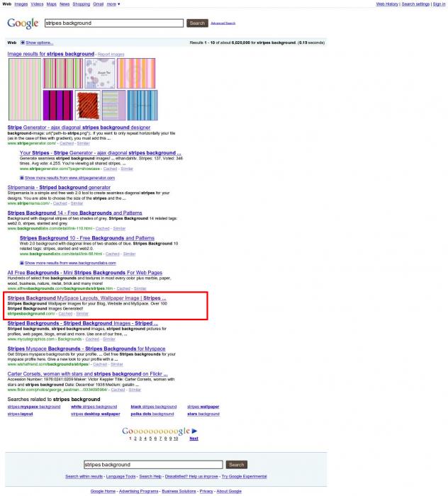Go to results page 2
Screen dimensions: 448x496
click(x=135, y=439)
